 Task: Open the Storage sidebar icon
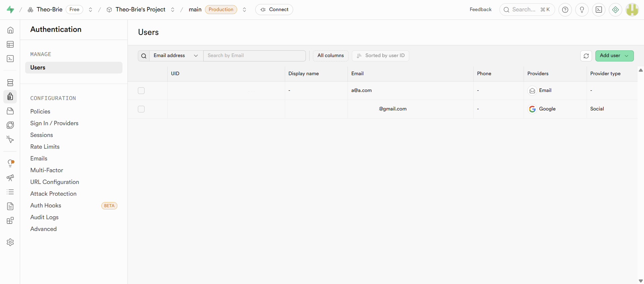coord(10,111)
